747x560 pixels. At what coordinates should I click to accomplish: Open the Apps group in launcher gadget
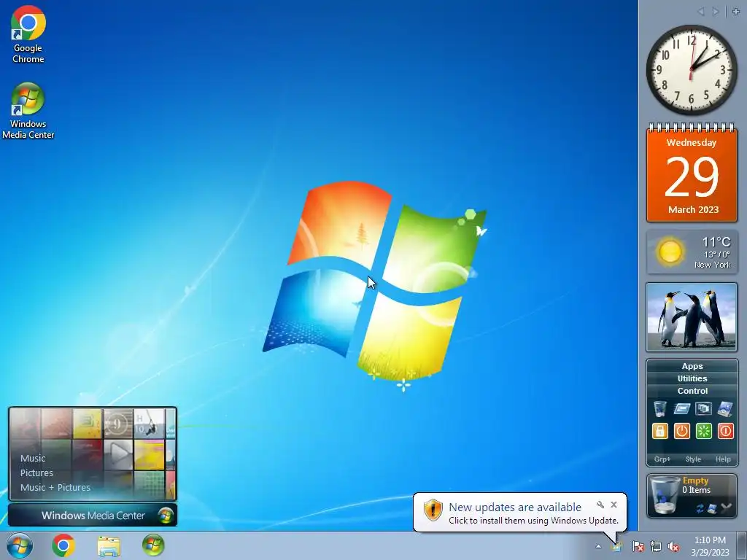[x=692, y=366]
